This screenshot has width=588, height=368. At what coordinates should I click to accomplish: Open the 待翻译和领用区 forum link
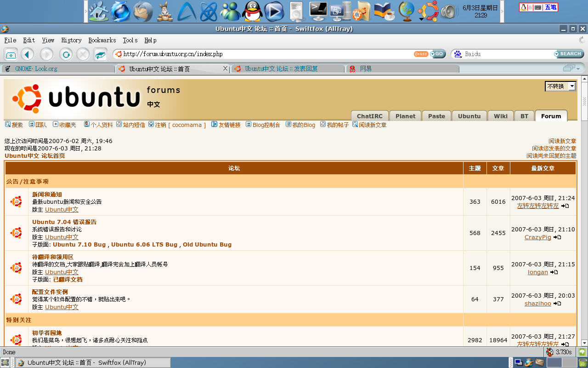(53, 257)
